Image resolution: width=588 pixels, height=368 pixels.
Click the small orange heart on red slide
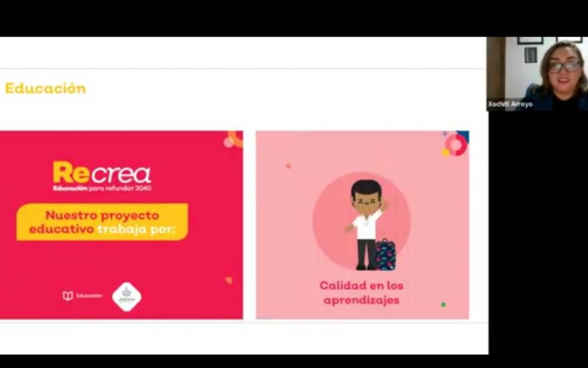(229, 280)
